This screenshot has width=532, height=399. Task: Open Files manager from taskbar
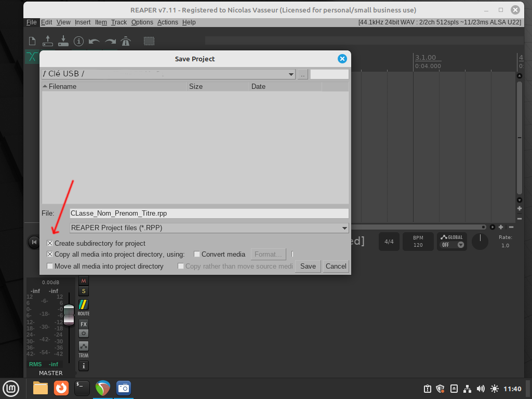pos(41,388)
